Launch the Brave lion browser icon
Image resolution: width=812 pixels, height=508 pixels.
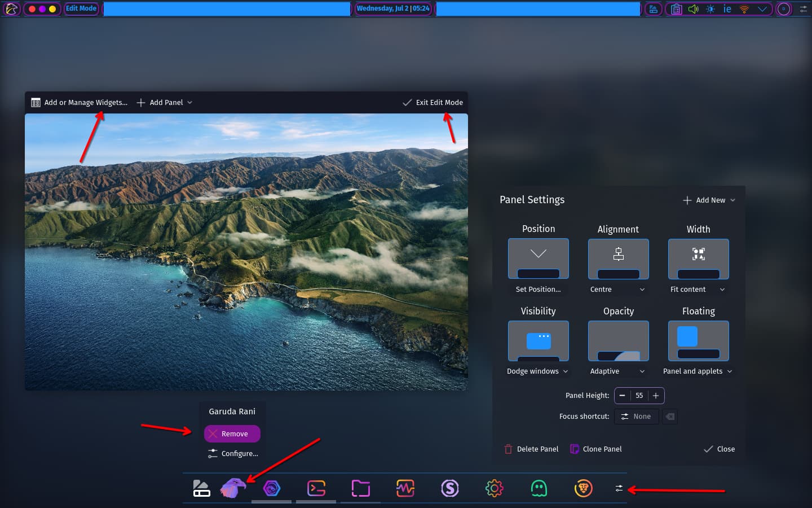(583, 488)
